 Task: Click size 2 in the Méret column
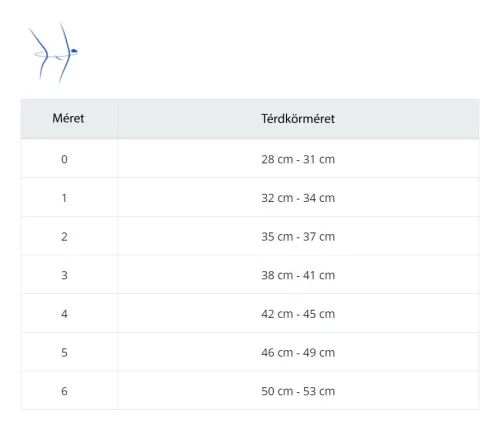coord(64,237)
